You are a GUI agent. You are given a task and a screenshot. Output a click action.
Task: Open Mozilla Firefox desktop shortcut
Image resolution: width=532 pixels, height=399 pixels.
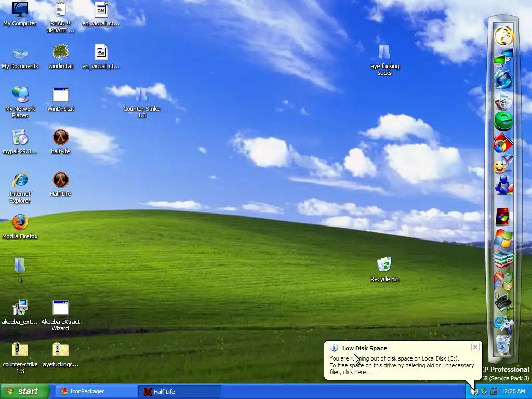click(20, 227)
